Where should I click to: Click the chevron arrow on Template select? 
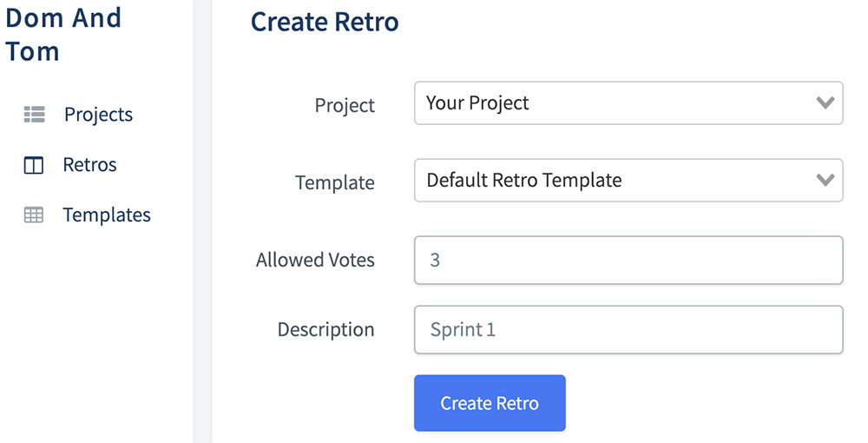[825, 181]
